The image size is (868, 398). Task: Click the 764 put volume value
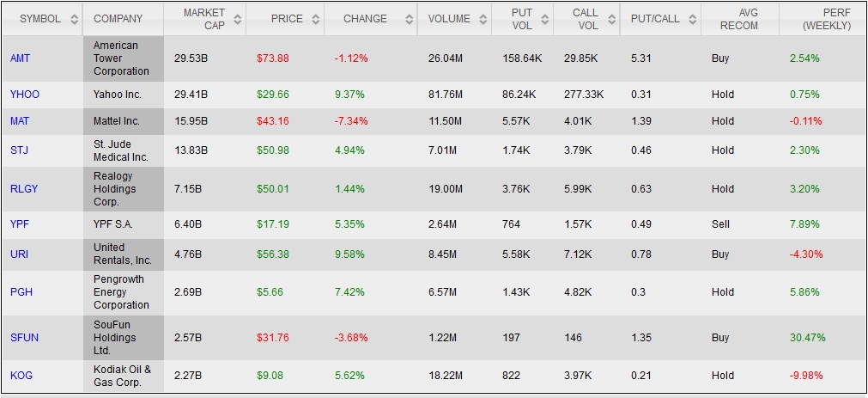512,224
